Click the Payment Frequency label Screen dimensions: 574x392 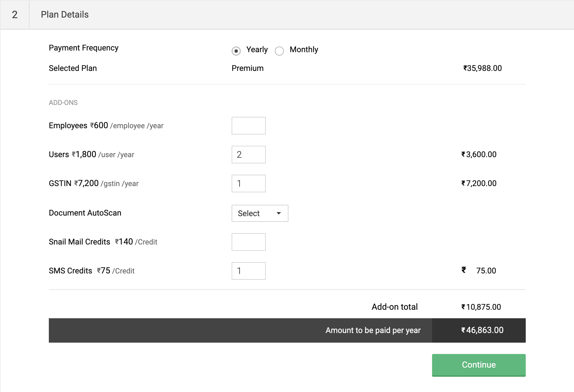coord(83,48)
